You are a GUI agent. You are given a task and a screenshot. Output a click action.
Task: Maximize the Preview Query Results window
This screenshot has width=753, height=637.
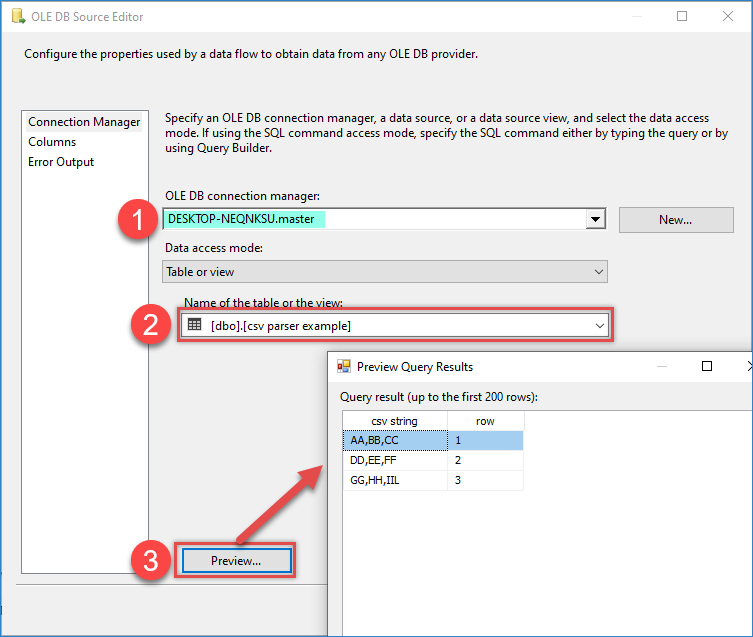(x=706, y=367)
